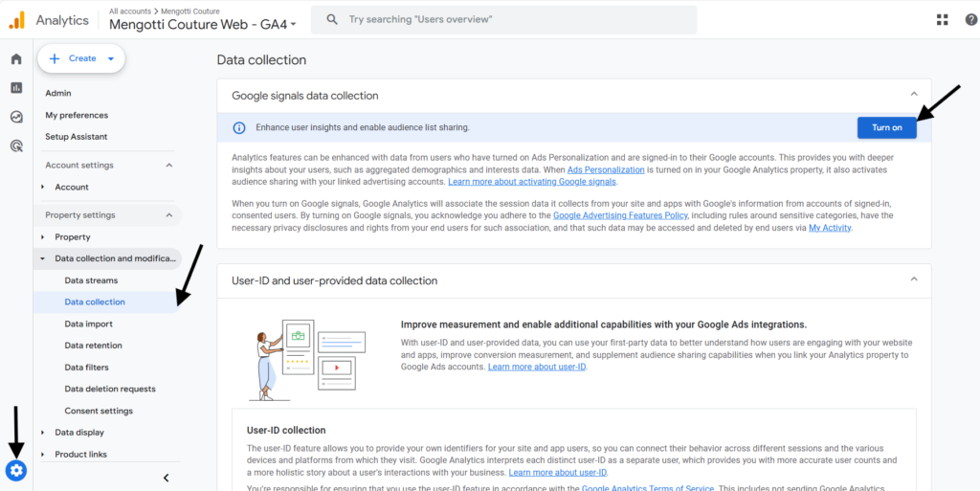This screenshot has height=491, width=980.
Task: Click the user-provided data illustration
Action: (x=307, y=360)
